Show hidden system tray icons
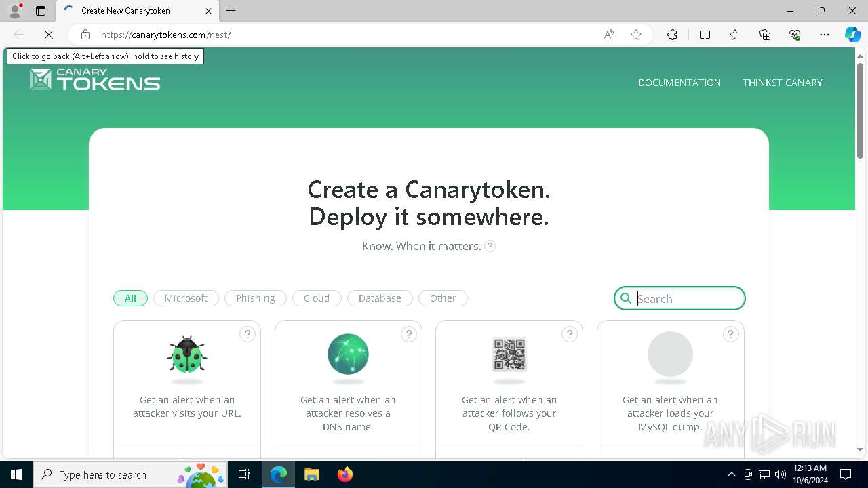This screenshot has width=868, height=488. [x=731, y=474]
